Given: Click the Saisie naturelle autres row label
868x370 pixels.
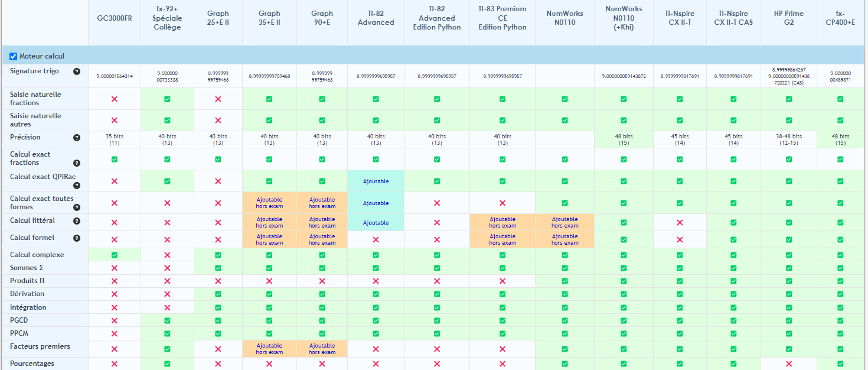Looking at the screenshot, I should (x=35, y=120).
